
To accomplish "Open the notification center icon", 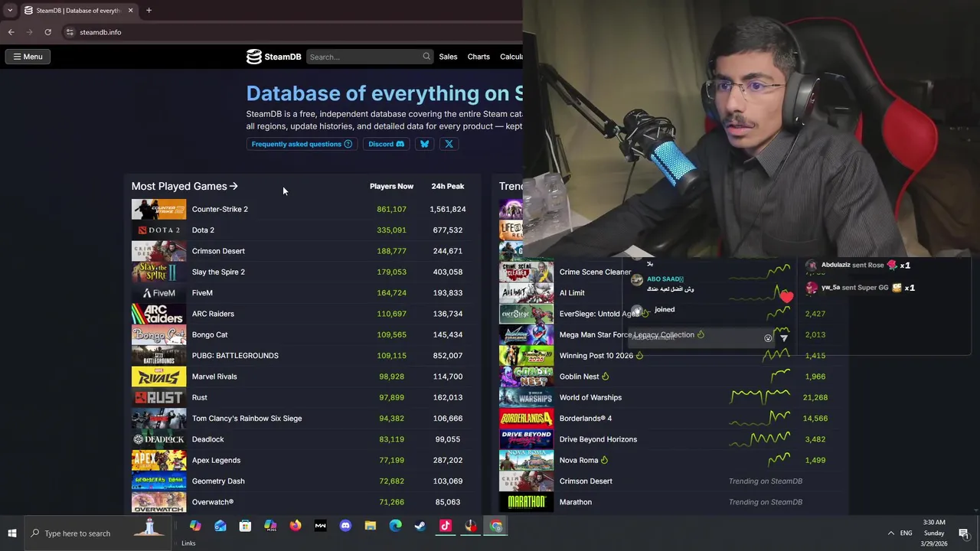I will (963, 533).
